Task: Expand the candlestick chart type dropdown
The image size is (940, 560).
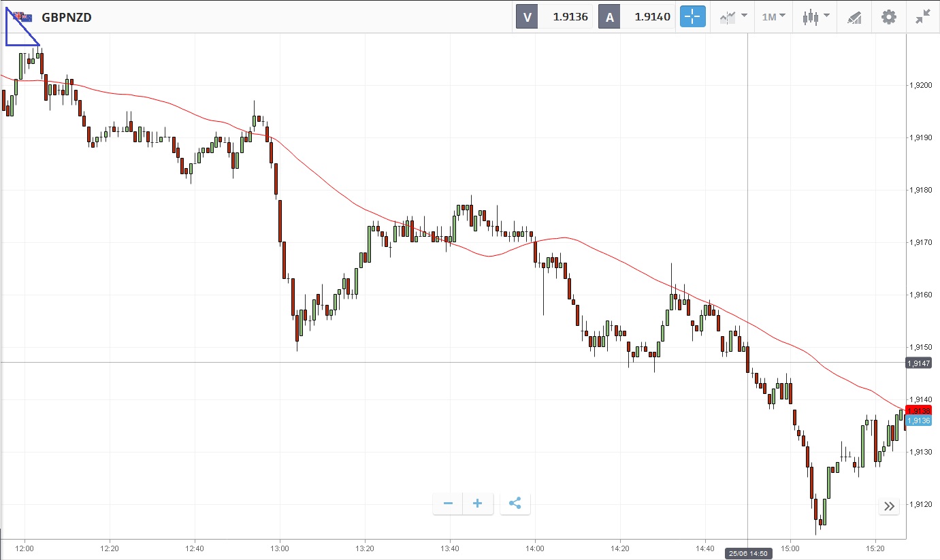Action: click(x=815, y=17)
